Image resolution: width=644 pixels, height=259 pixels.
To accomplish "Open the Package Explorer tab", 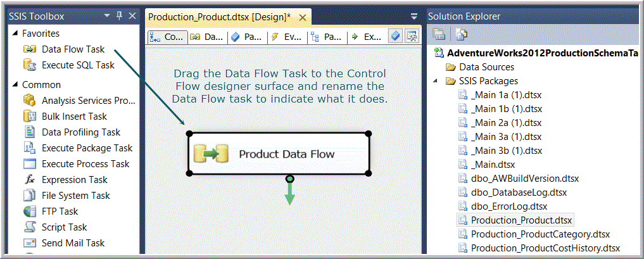I will (x=327, y=37).
